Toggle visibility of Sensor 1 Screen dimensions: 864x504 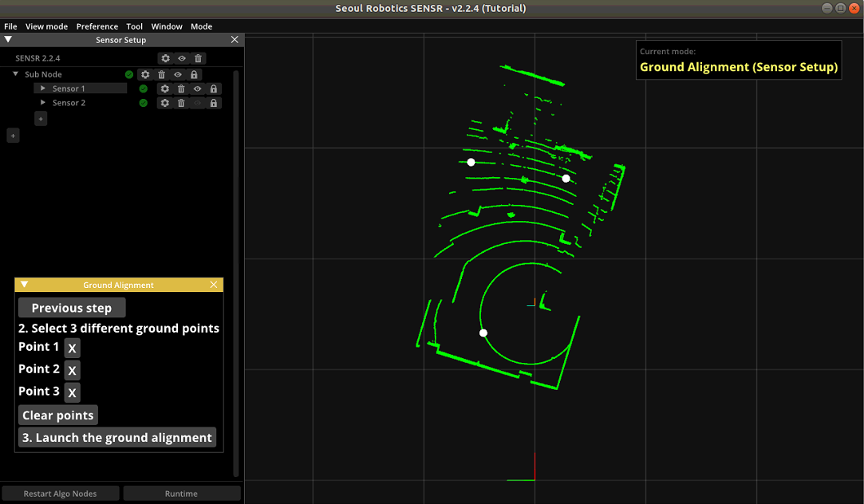(x=197, y=89)
